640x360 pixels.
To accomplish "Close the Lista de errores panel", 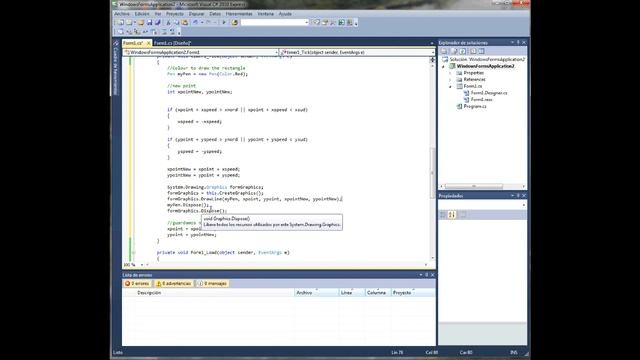I will point(433,275).
